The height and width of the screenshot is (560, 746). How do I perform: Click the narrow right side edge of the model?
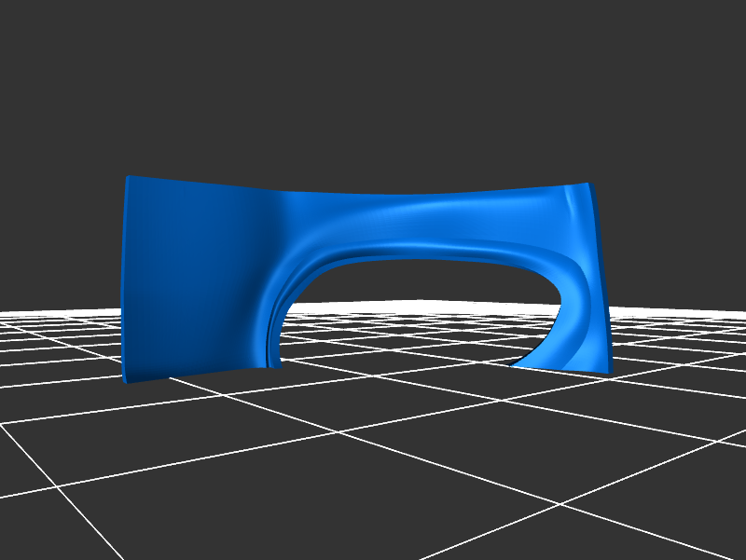click(x=603, y=280)
